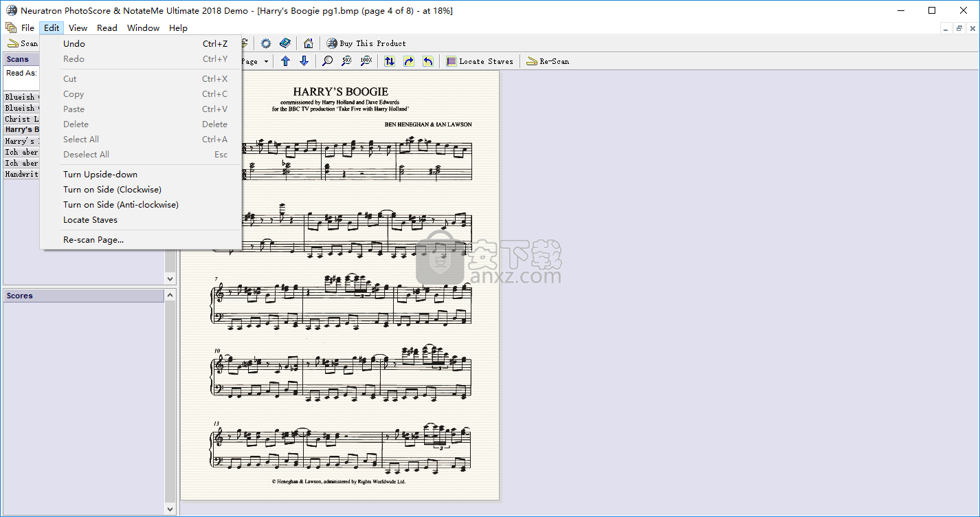
Task: Open the Window menu
Action: coord(143,27)
